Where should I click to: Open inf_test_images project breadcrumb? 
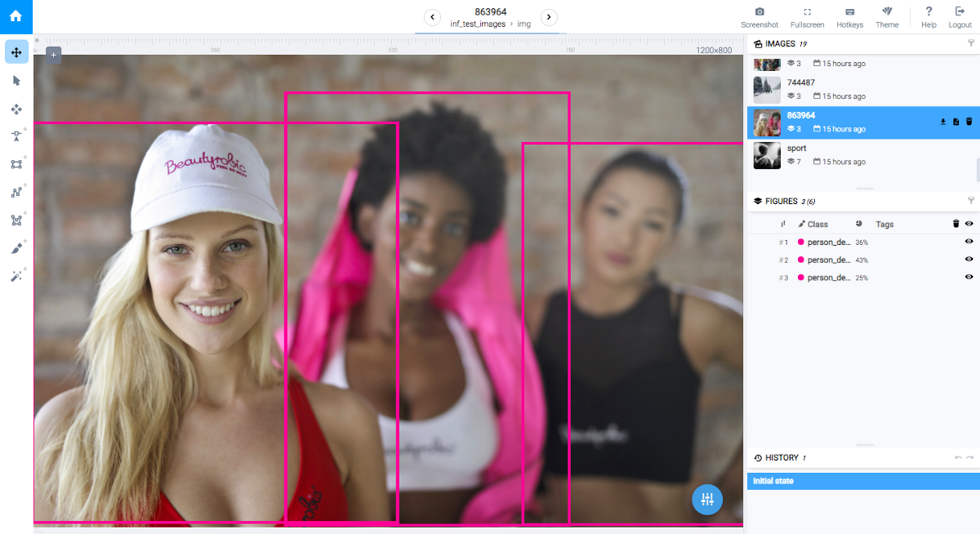tap(478, 24)
